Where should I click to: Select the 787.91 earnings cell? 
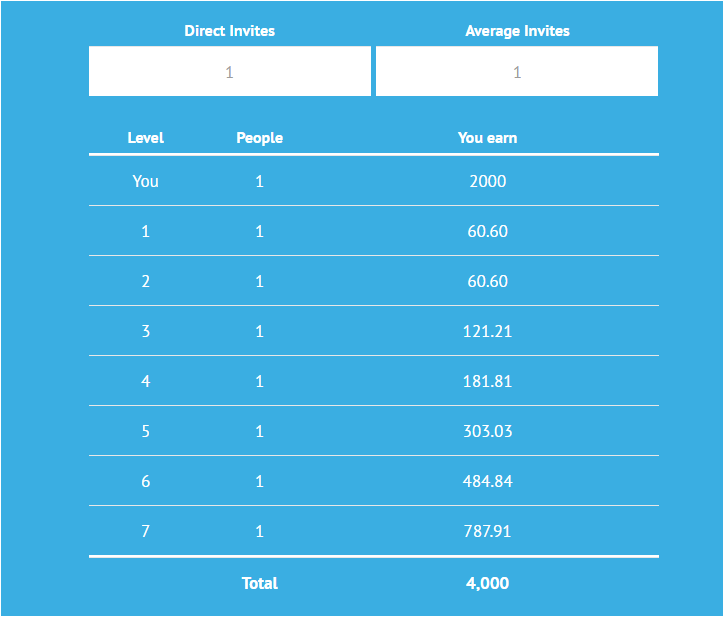[x=487, y=531]
